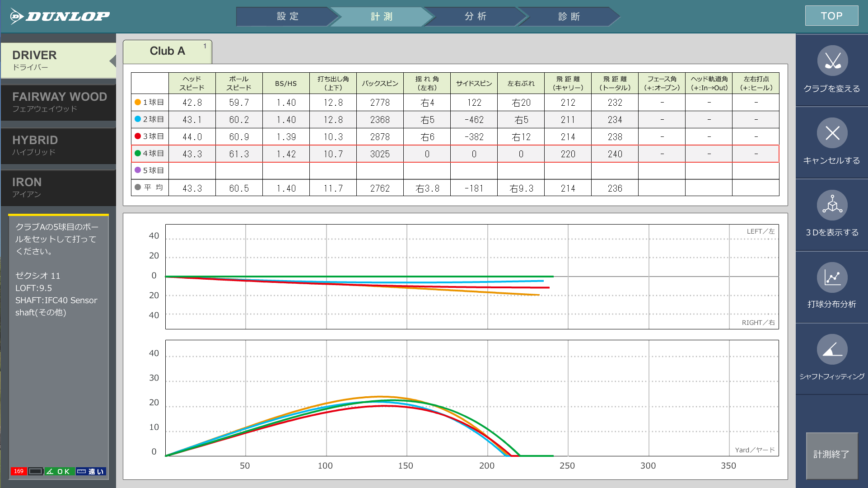
Task: Click the battery-shaped status indicator
Action: tap(35, 471)
